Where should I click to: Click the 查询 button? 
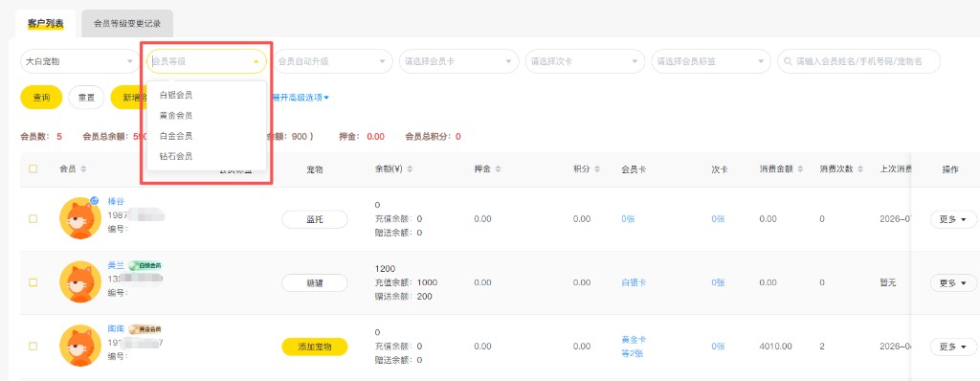(x=42, y=98)
